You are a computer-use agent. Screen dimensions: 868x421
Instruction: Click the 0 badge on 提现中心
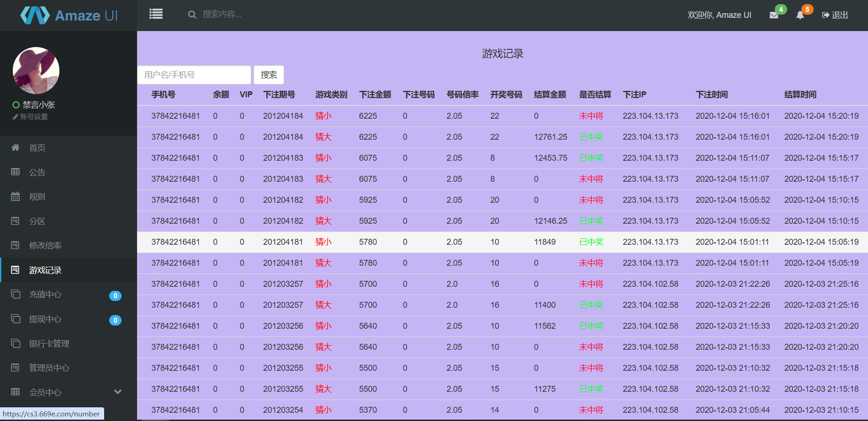(115, 321)
